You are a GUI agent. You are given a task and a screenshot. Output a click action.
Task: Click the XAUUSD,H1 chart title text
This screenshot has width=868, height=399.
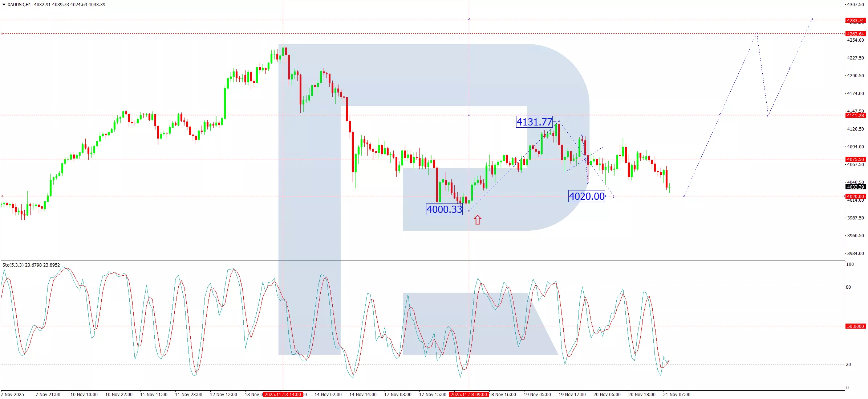pyautogui.click(x=19, y=5)
